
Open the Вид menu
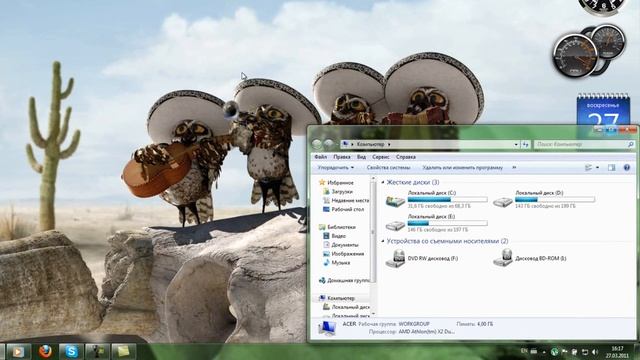(x=361, y=157)
